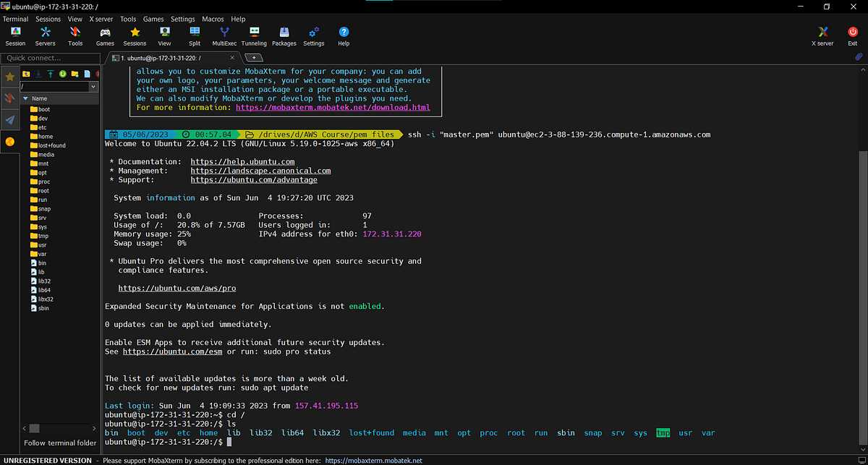Click the Name column sort triangle
This screenshot has width=868, height=465.
25,98
